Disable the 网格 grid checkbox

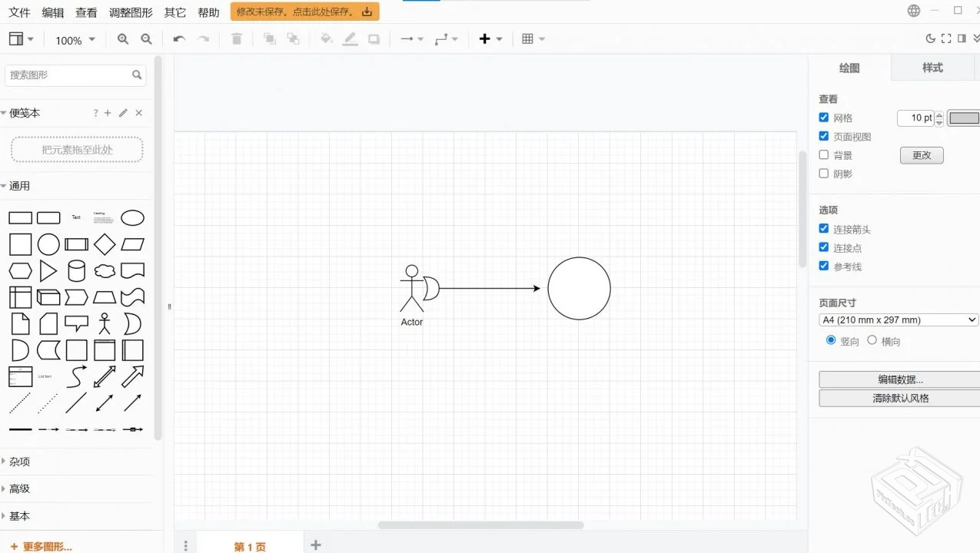pyautogui.click(x=822, y=118)
